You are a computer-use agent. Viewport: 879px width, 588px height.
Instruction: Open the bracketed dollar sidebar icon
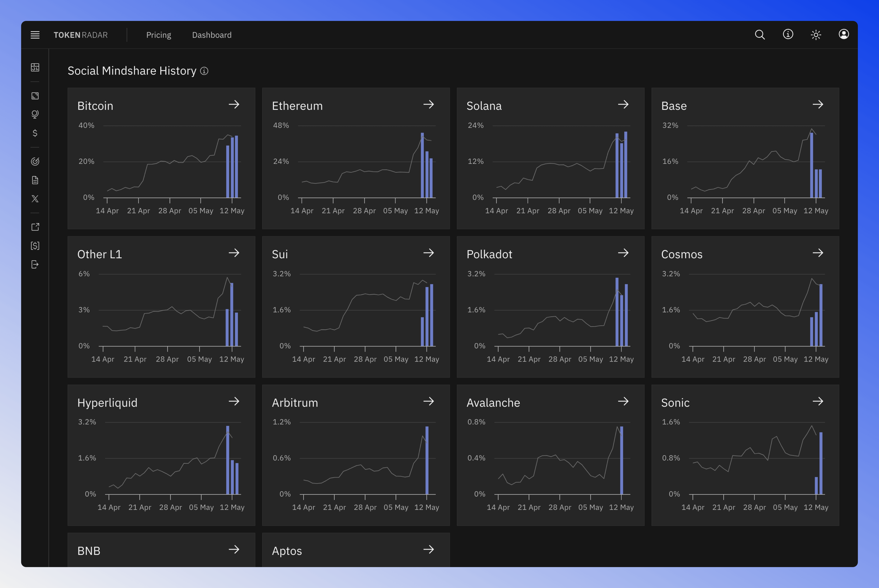tap(35, 246)
